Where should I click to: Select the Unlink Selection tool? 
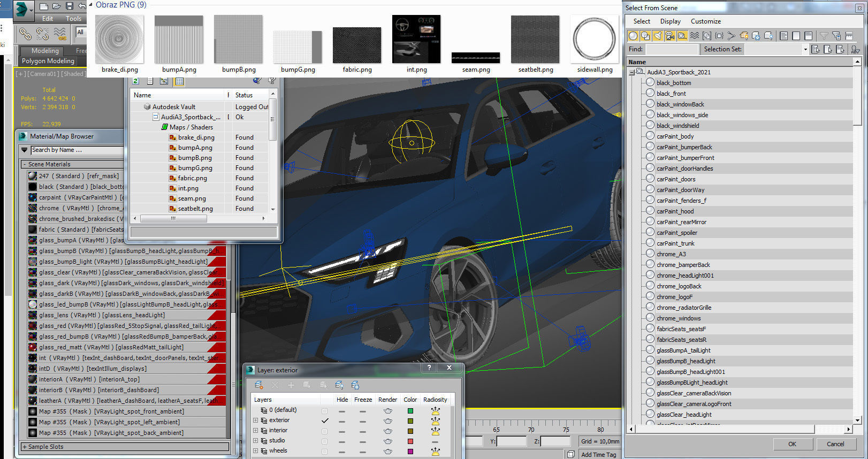pyautogui.click(x=43, y=34)
